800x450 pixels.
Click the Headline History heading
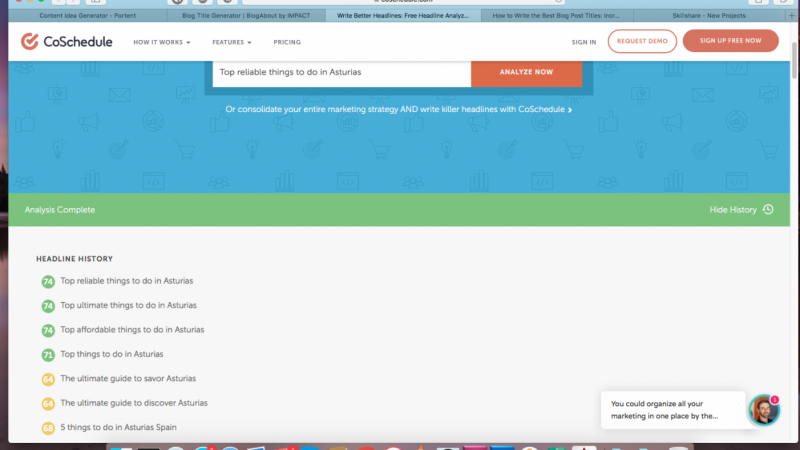point(74,259)
